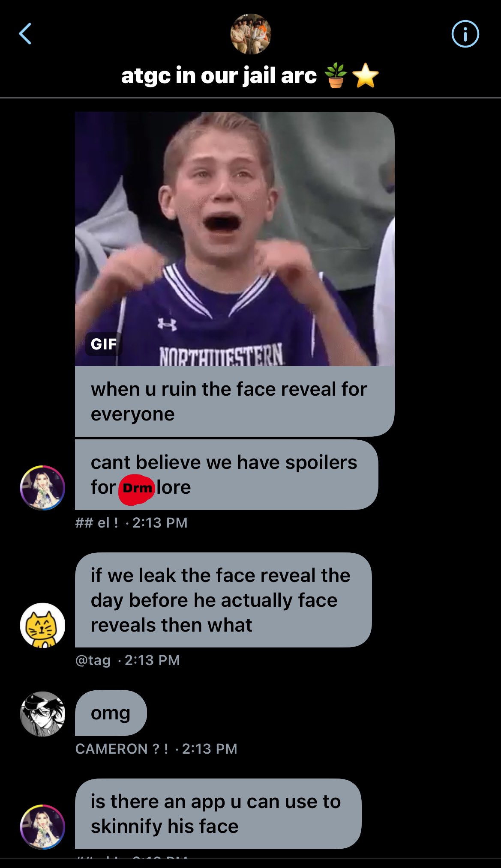Screen dimensions: 501x868
Task: View el's profile avatar beside the spoilers message
Action: [42, 487]
